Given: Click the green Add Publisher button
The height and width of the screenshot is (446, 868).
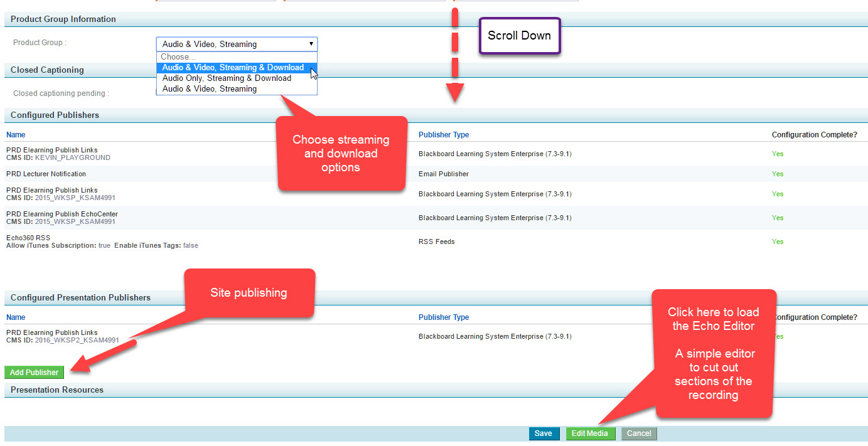Looking at the screenshot, I should coord(35,373).
